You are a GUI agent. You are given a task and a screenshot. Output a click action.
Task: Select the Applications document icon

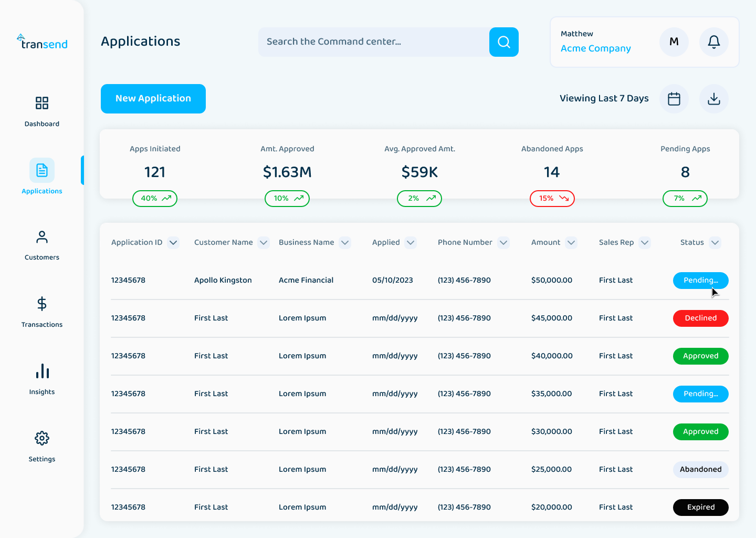click(42, 170)
